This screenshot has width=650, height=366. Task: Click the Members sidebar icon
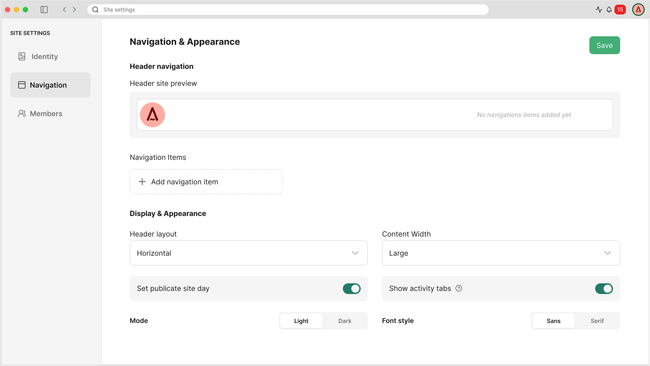22,114
